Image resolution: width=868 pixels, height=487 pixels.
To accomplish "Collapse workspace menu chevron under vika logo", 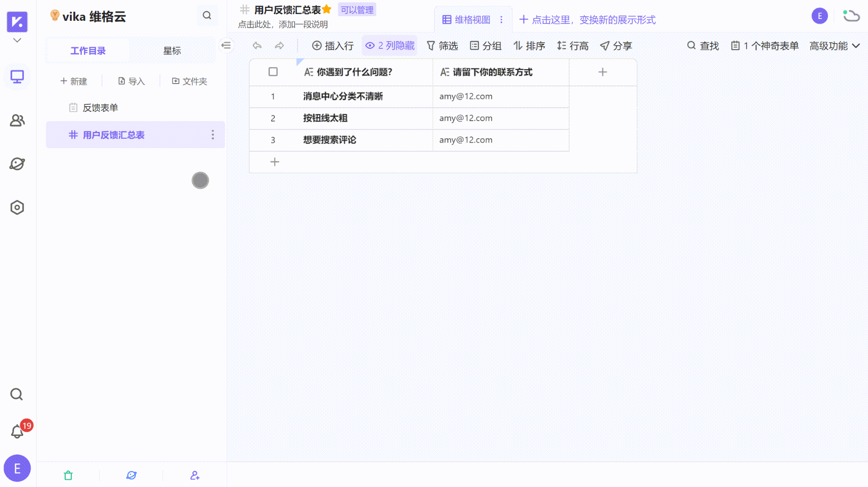I will coord(17,40).
